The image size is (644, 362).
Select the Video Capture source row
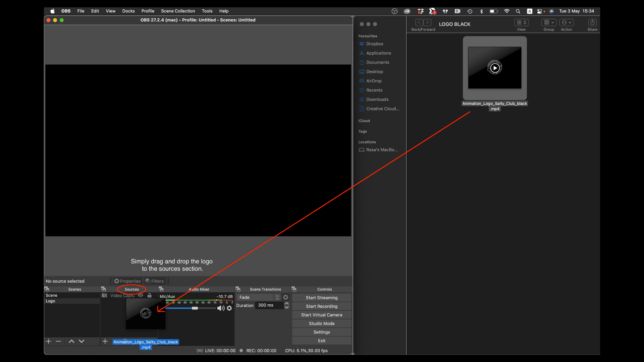click(x=129, y=296)
